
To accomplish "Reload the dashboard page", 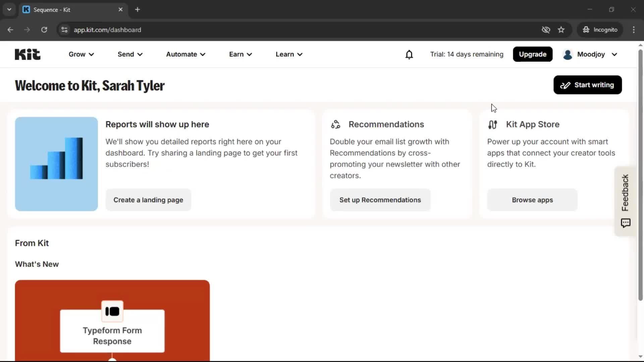I will point(44,30).
